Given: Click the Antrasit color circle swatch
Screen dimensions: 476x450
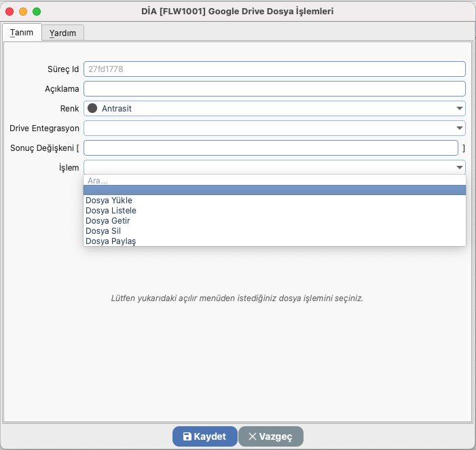Looking at the screenshot, I should 93,108.
